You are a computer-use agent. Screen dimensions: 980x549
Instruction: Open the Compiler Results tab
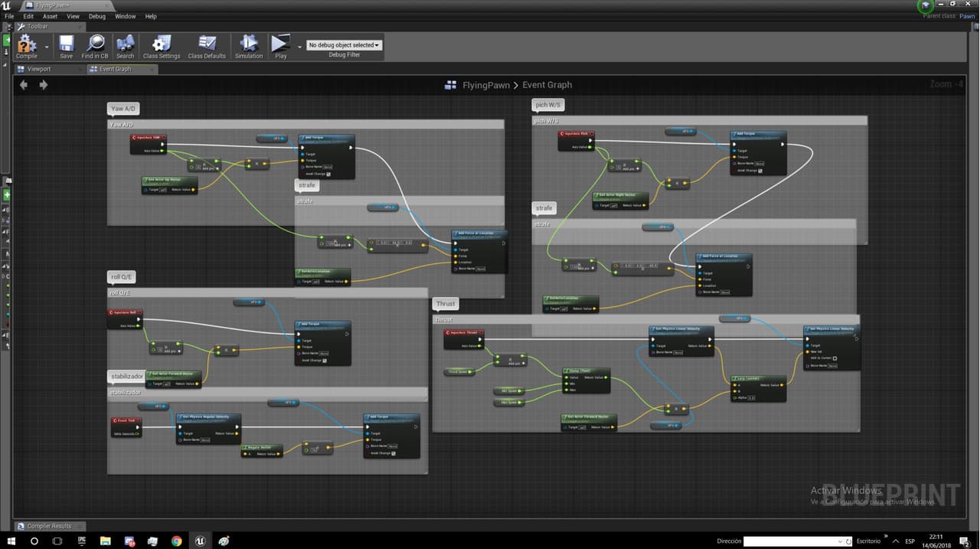coord(49,526)
